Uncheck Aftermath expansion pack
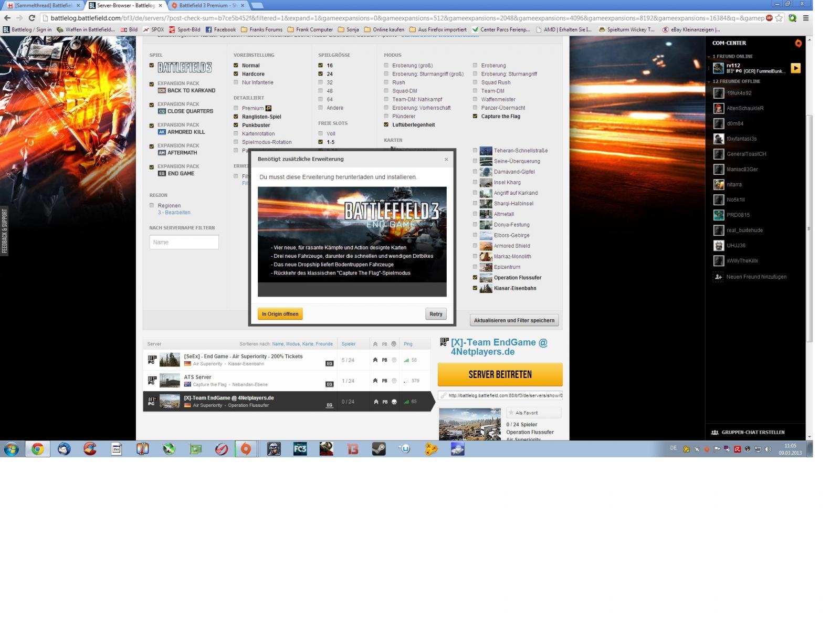 tap(152, 146)
